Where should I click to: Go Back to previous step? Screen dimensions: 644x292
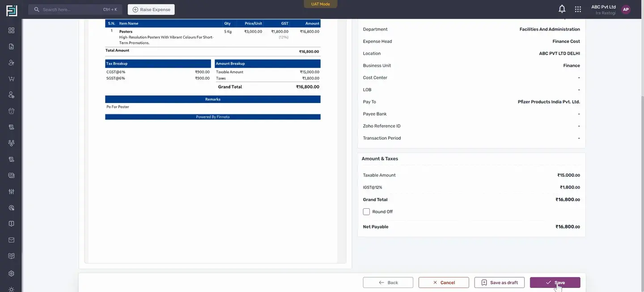tap(388, 283)
